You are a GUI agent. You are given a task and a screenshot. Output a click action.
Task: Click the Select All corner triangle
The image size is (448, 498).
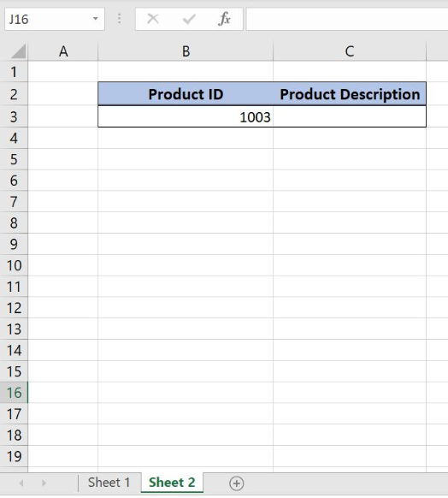(19, 51)
